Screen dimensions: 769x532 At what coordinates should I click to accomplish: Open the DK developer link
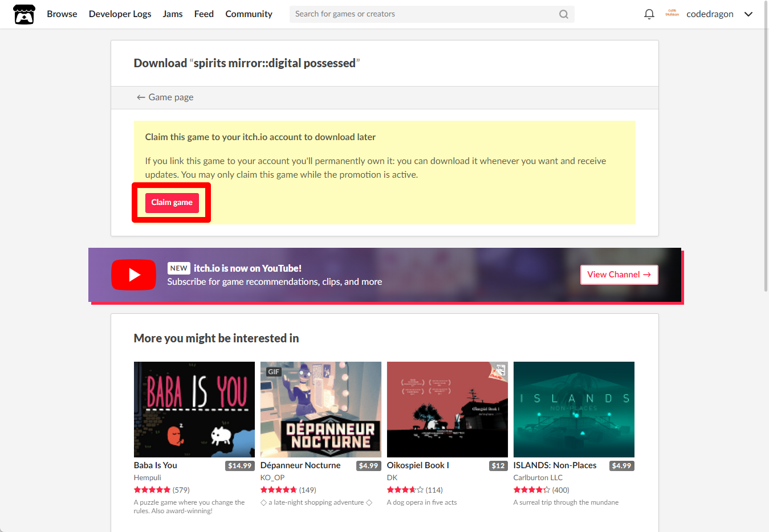[x=392, y=478]
